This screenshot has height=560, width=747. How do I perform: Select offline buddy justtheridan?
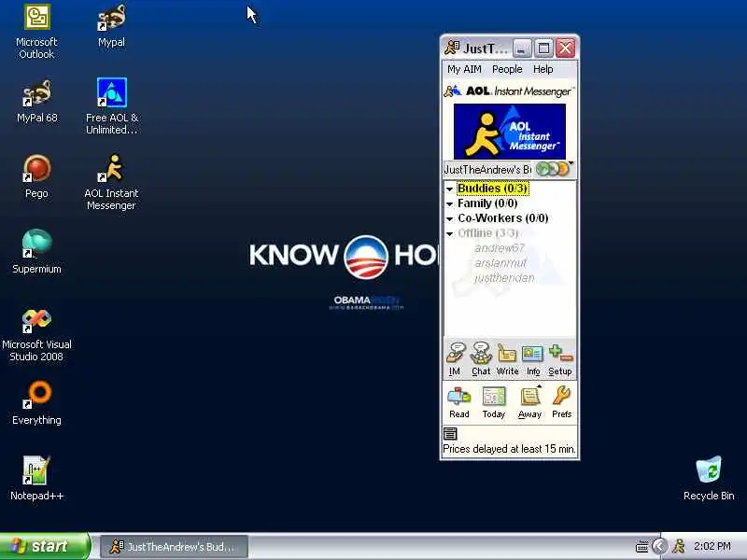[x=504, y=277]
